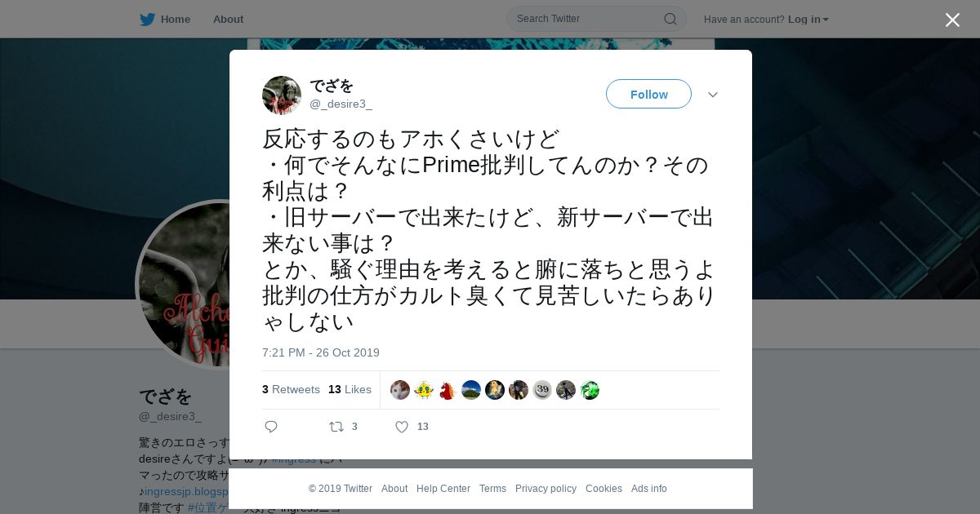Like the tweet with the heart icon
The width and height of the screenshot is (980, 514).
[x=402, y=427]
